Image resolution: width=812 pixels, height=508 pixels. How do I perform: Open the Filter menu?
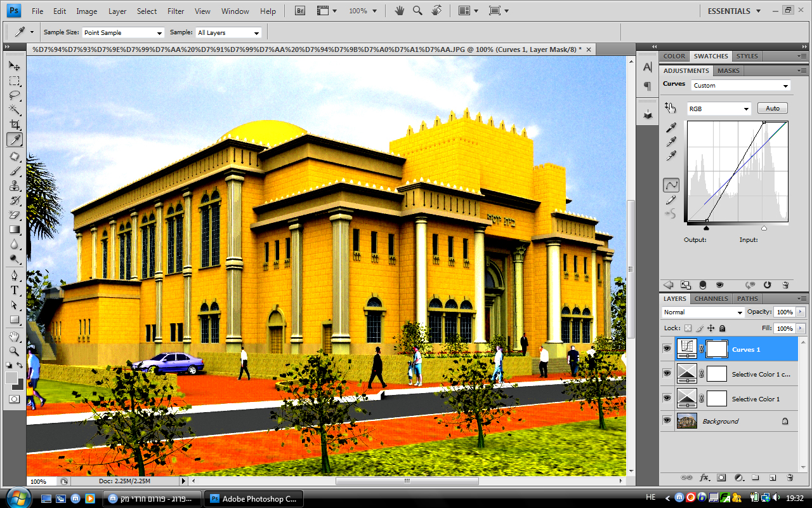click(x=176, y=11)
